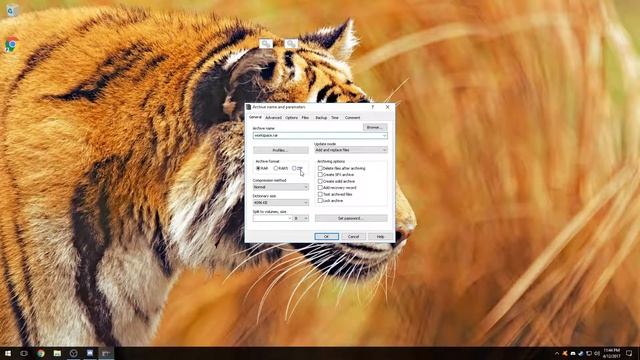Open File Explorer from the taskbar
Screen dimensions: 640x360
point(57,353)
